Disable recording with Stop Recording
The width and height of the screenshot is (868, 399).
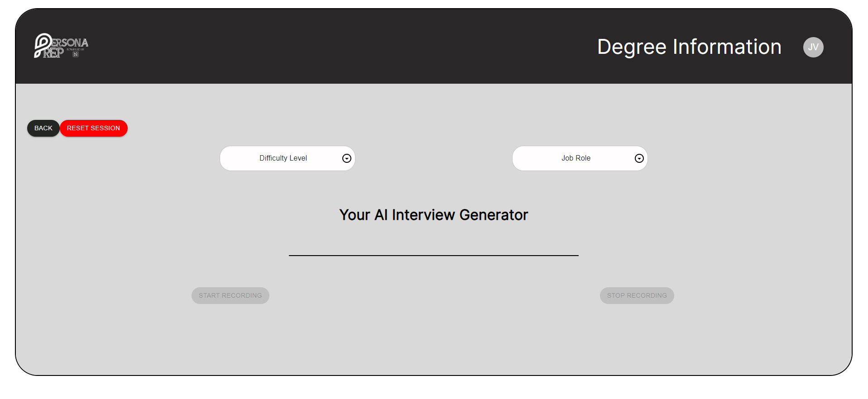(637, 295)
